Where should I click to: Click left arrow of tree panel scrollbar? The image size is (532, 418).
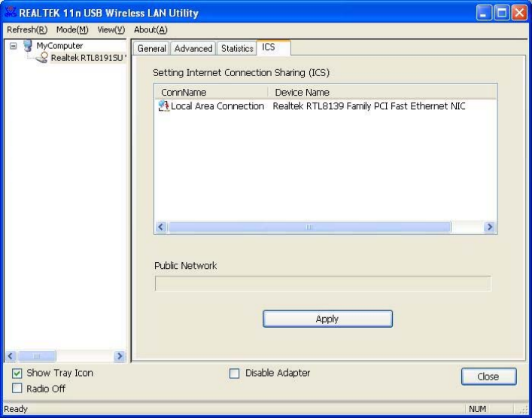pyautogui.click(x=11, y=355)
